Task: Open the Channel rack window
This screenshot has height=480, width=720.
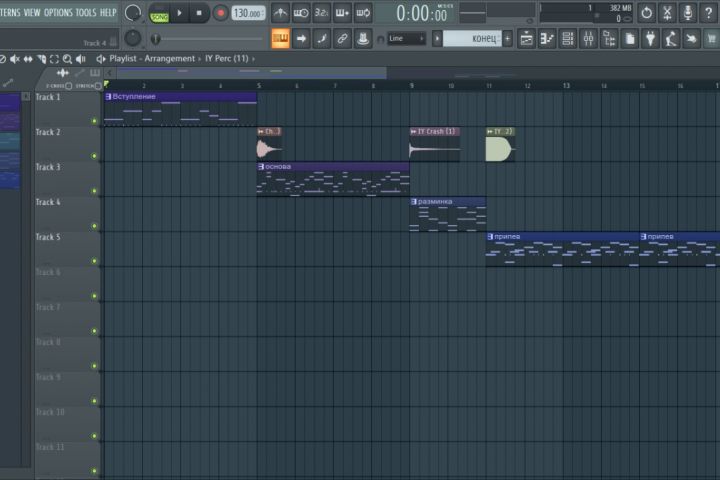Action: 568,39
